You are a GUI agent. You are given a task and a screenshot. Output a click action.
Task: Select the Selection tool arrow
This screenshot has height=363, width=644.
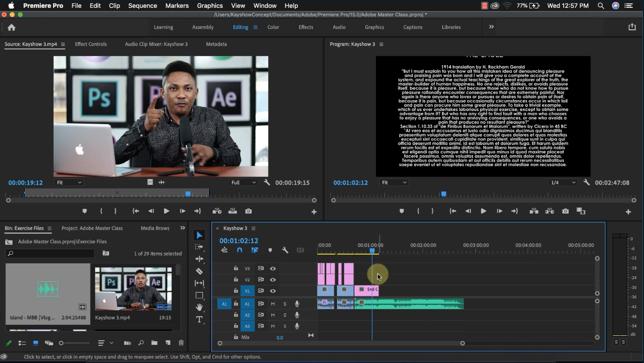199,235
